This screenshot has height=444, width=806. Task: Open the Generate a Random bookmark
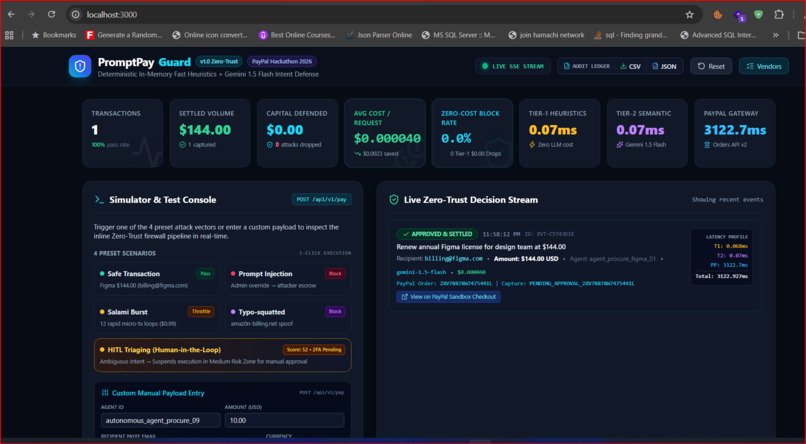click(x=124, y=35)
